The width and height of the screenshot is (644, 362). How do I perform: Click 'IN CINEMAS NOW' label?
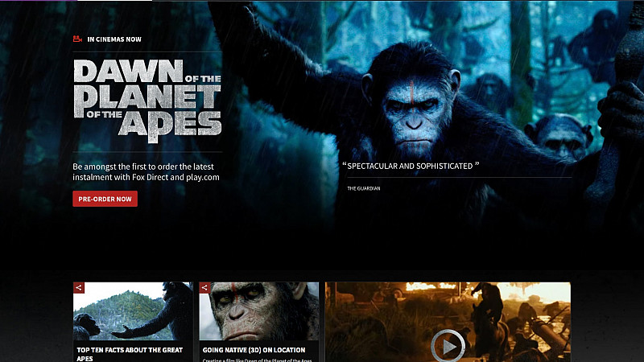(x=114, y=39)
